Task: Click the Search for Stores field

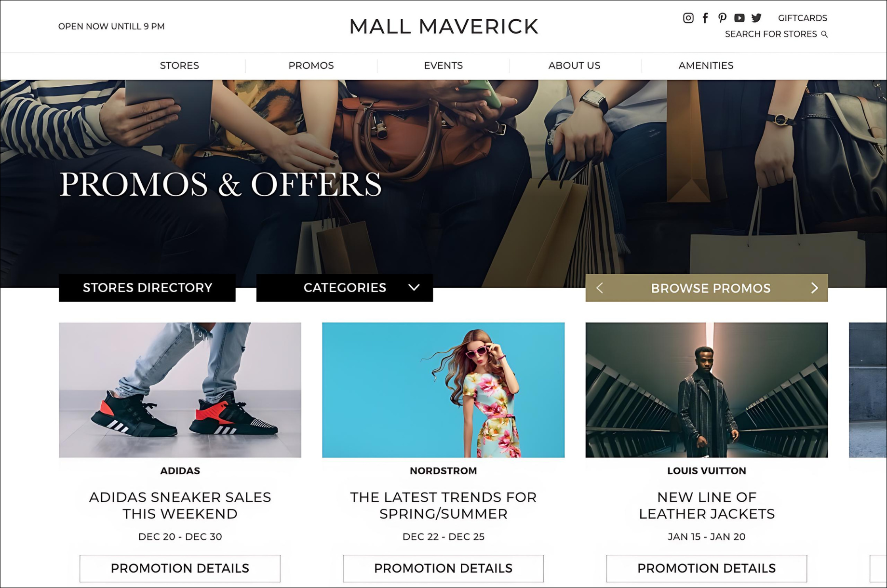Action: 776,34
